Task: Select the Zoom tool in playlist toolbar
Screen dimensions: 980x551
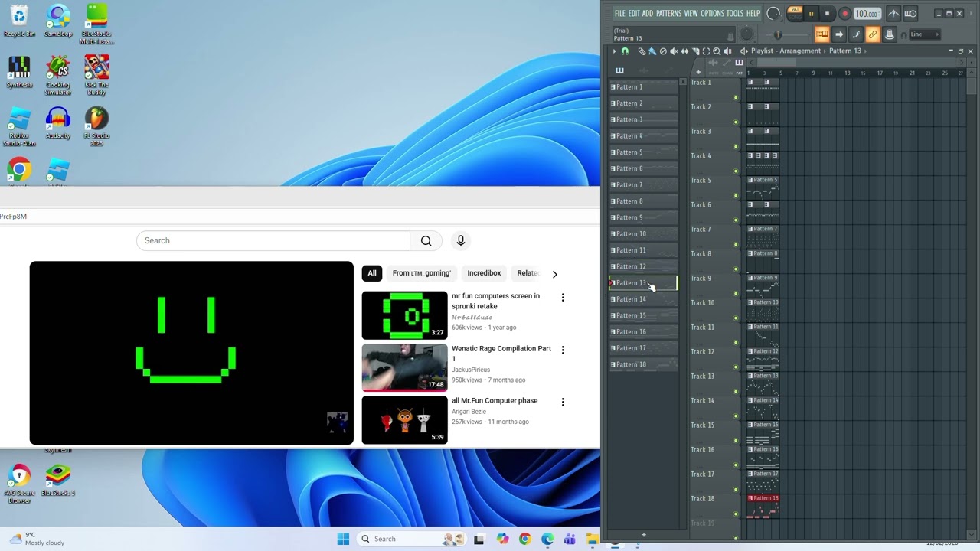Action: tap(717, 51)
